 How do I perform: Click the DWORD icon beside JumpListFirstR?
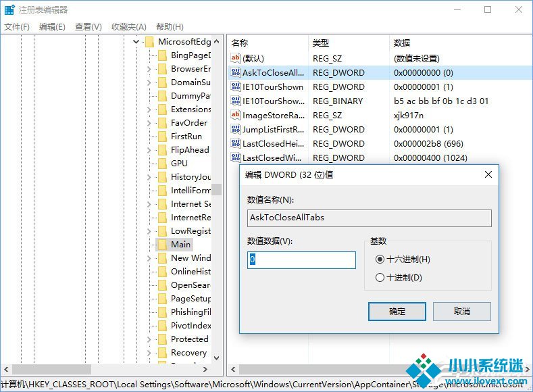236,129
